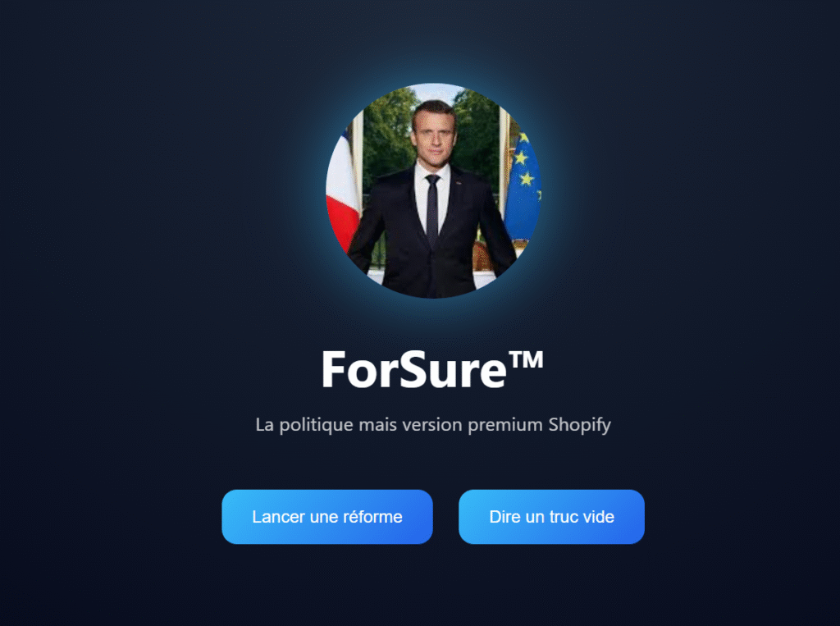Click the European Union flag in avatar
840x626 pixels.
pos(523,185)
